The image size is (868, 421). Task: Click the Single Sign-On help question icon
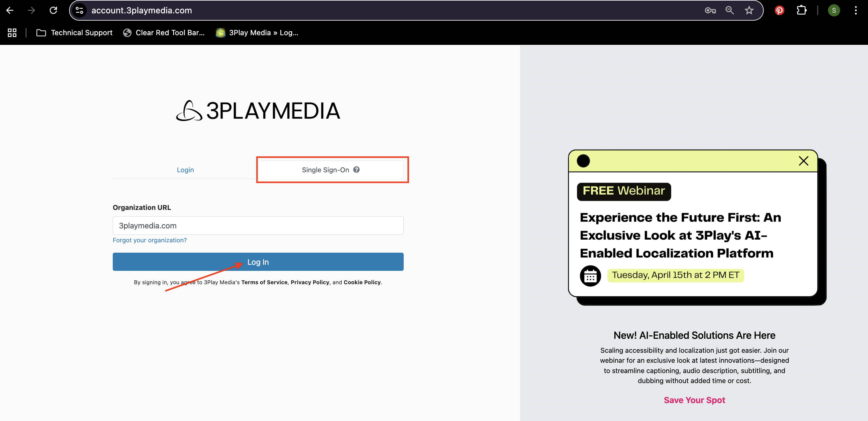[356, 169]
